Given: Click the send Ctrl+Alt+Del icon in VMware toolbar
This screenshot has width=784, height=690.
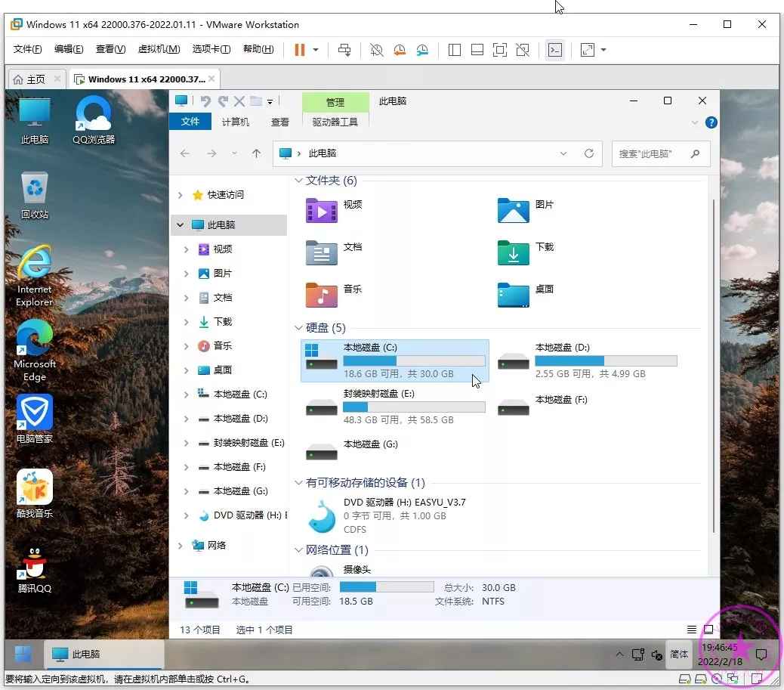Looking at the screenshot, I should coord(344,50).
